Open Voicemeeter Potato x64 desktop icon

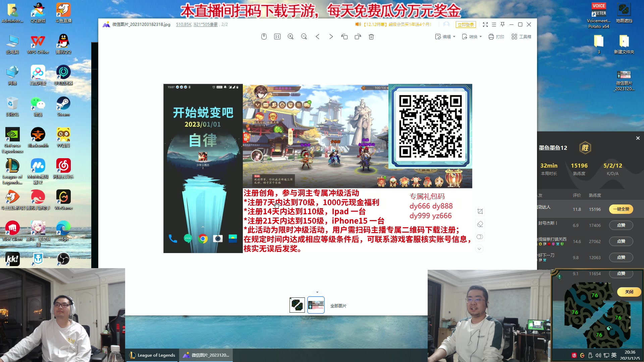tap(599, 15)
